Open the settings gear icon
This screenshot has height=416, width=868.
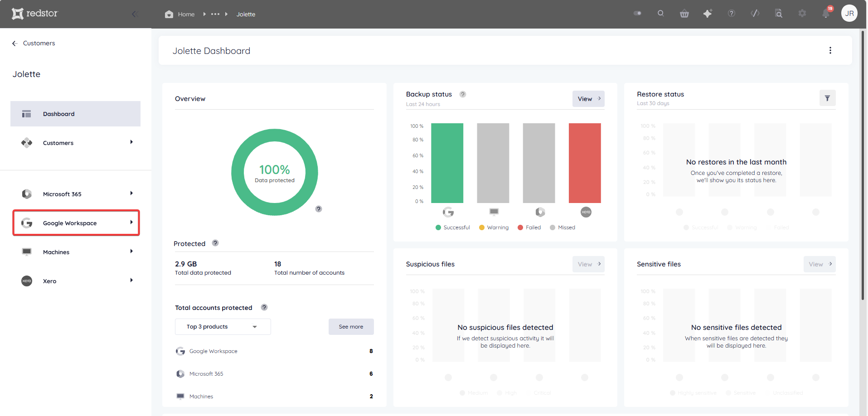[802, 14]
